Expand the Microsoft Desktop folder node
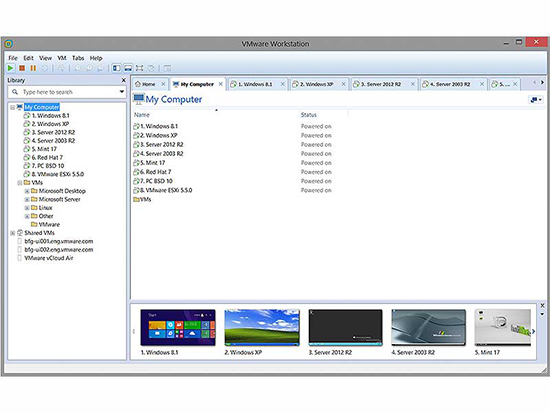This screenshot has width=550, height=413. point(27,191)
